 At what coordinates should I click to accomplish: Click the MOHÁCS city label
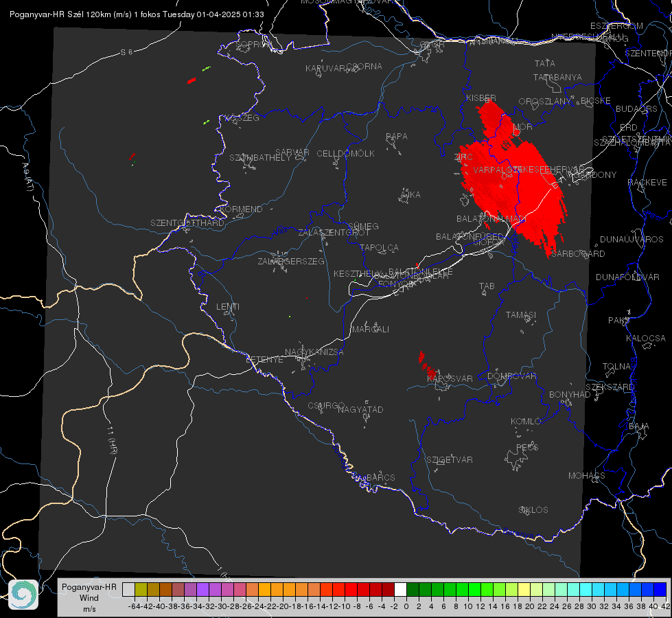pos(587,476)
